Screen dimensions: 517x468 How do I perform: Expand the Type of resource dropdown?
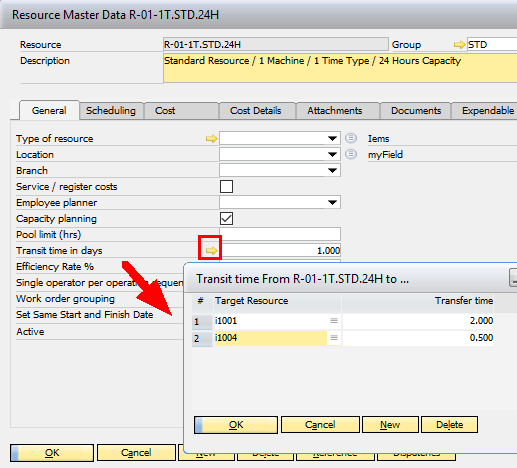[x=332, y=138]
